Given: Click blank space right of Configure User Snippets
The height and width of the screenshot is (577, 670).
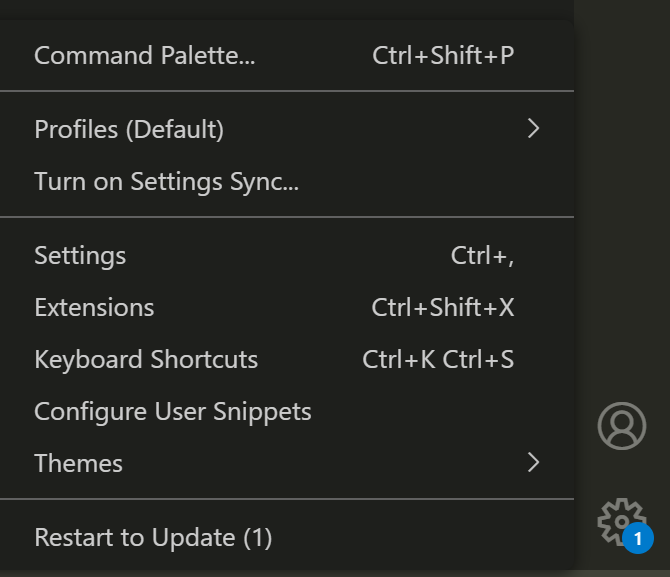Looking at the screenshot, I should [440, 411].
